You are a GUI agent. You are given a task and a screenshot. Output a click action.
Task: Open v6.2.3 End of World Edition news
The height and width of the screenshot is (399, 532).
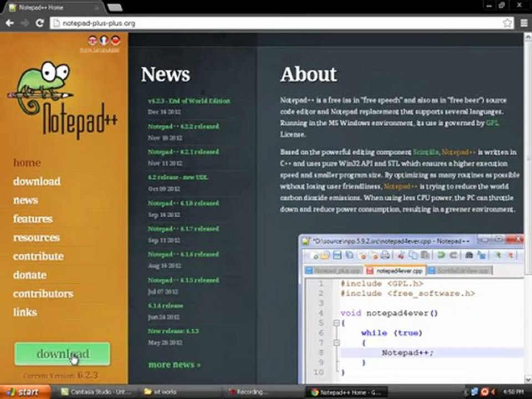coord(189,101)
